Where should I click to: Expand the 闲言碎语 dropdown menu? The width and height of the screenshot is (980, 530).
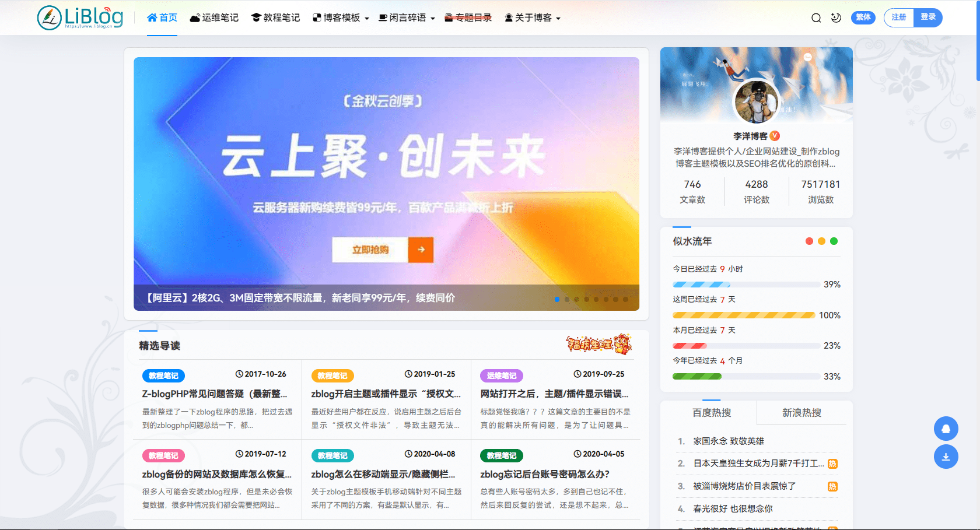click(x=407, y=17)
